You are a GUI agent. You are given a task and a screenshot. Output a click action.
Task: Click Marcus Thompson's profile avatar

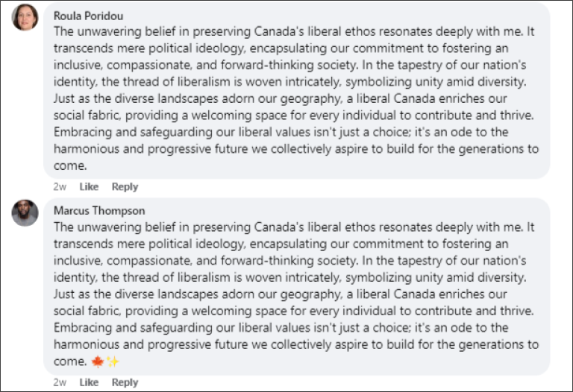click(25, 214)
